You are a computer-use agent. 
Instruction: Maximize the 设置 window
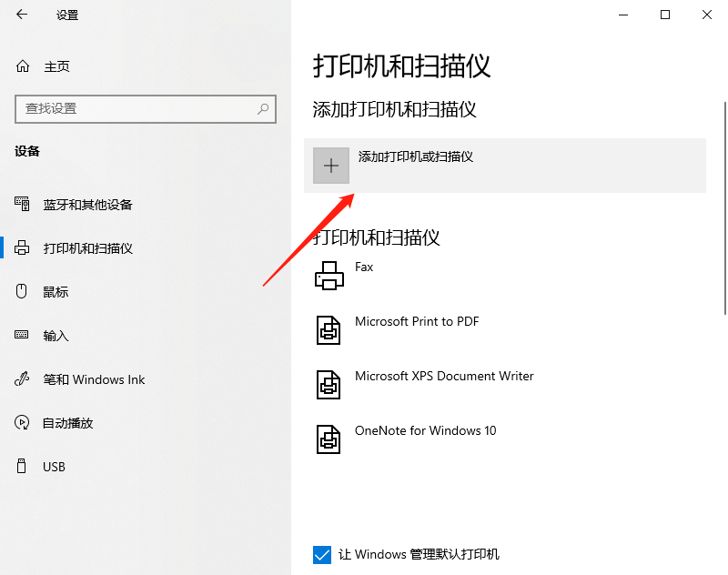click(665, 15)
